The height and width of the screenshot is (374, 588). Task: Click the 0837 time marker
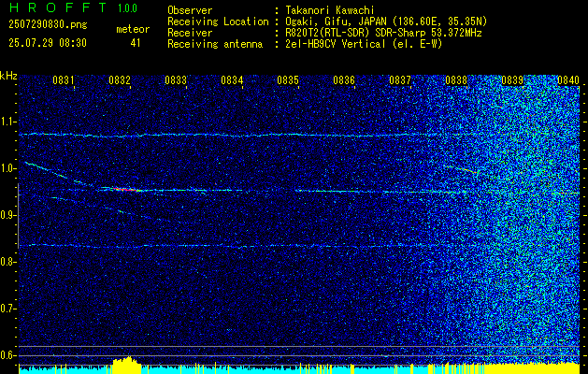[400, 79]
